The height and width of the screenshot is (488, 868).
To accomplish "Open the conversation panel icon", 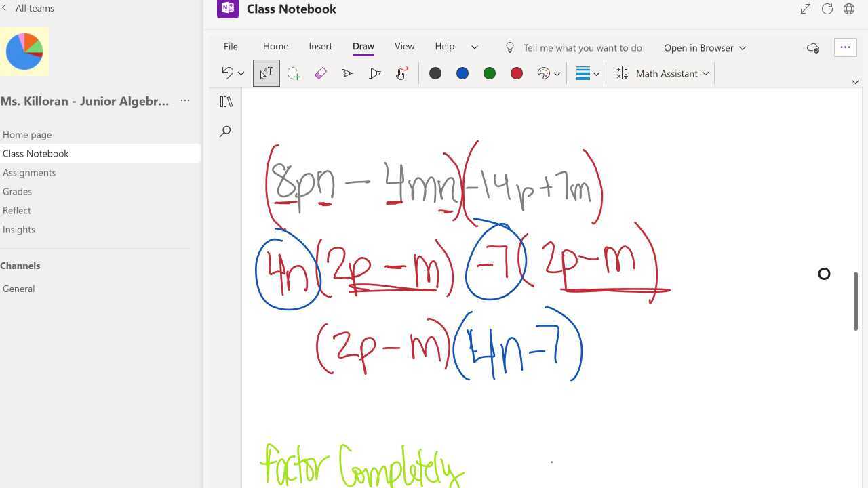I will click(x=812, y=47).
